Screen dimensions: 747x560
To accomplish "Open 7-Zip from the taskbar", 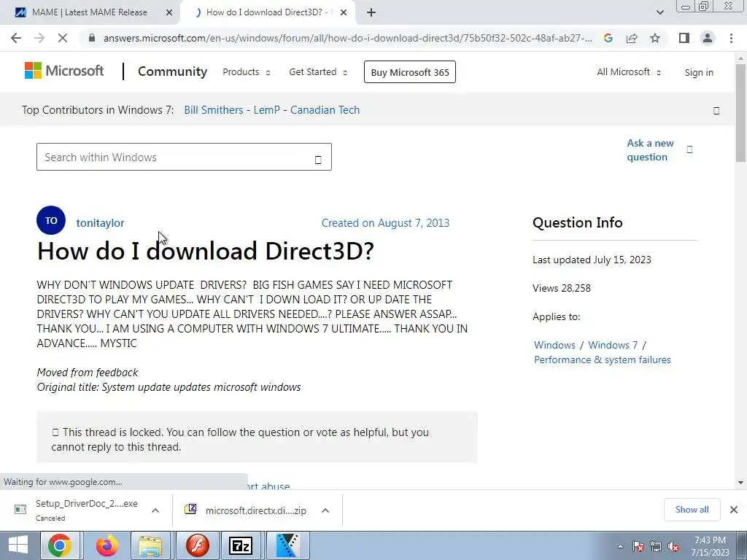I will 240,545.
